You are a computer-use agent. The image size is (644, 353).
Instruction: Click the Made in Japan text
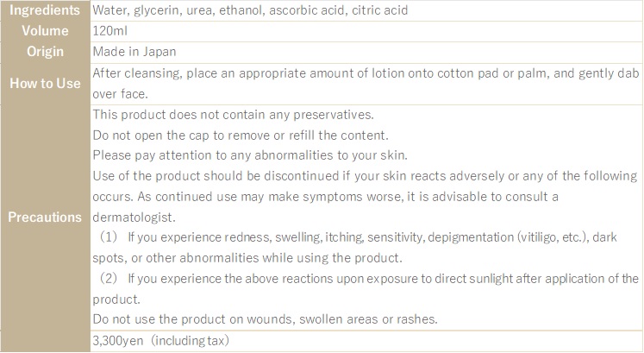(x=134, y=52)
